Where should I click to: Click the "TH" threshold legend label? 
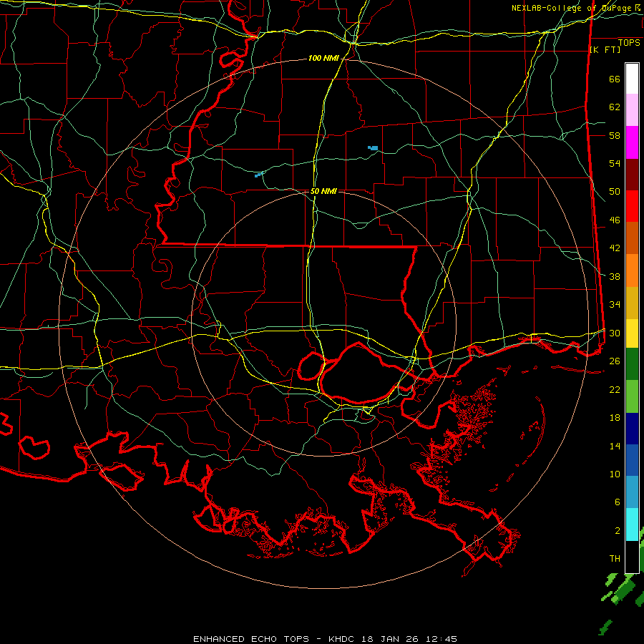tap(615, 559)
